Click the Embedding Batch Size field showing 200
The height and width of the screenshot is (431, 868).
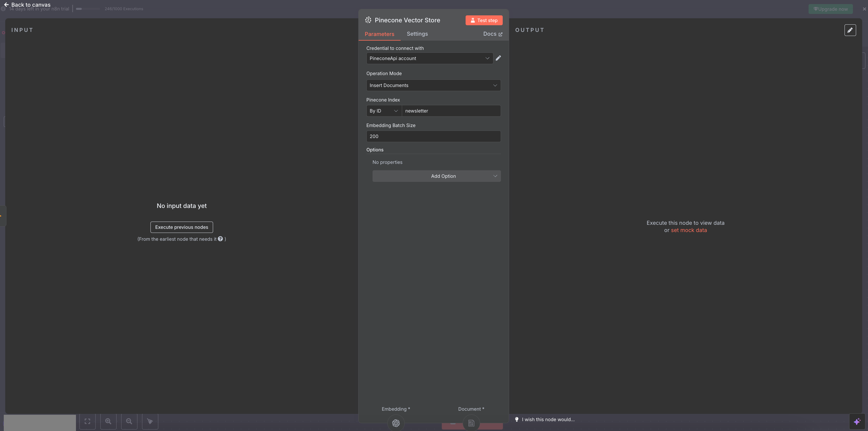click(433, 136)
